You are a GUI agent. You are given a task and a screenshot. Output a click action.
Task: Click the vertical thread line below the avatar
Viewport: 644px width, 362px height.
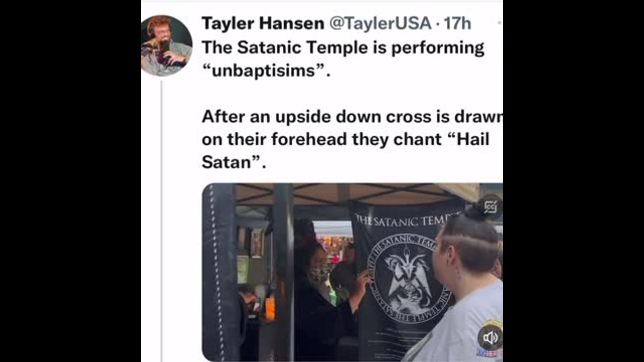pyautogui.click(x=161, y=221)
